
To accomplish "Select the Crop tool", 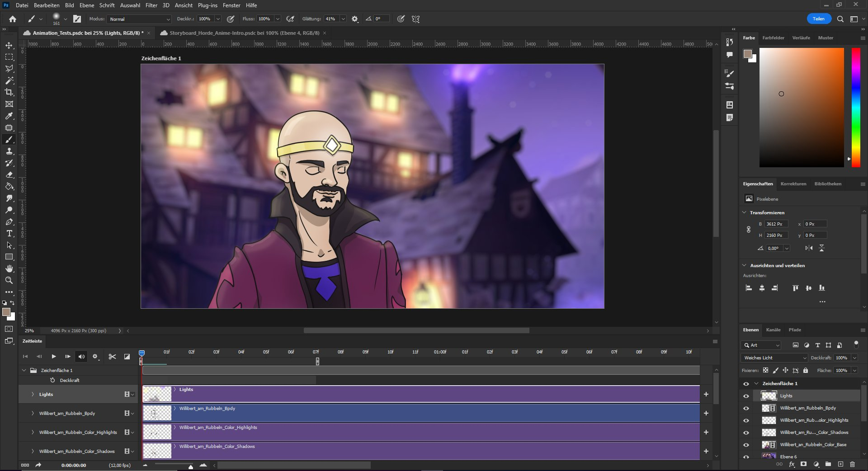I will point(9,92).
